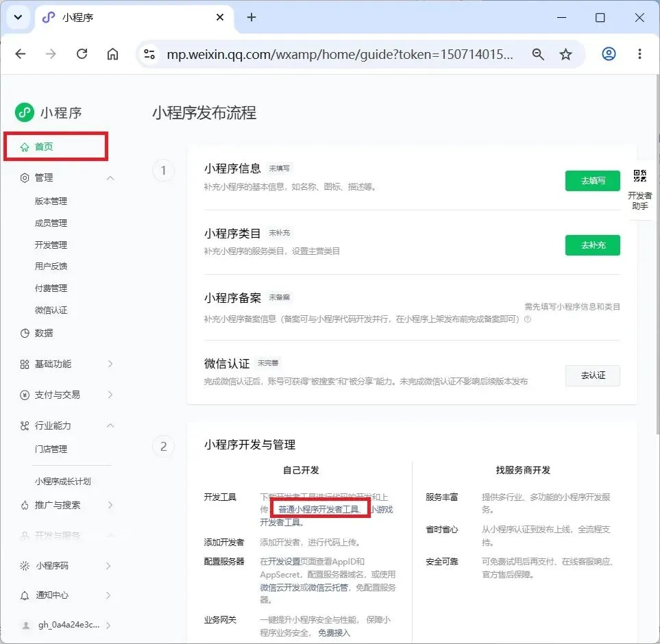Open 门店管理 in the sidebar

51,449
